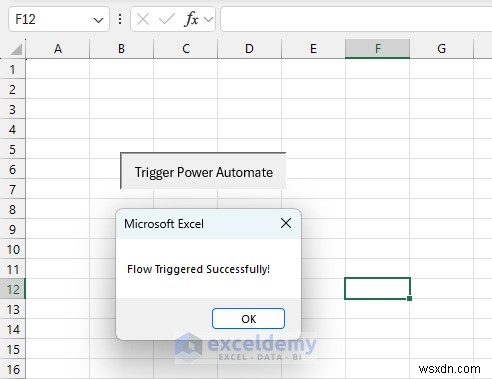The height and width of the screenshot is (379, 492).
Task: Open the Name Box dropdown arrow
Action: 98,20
